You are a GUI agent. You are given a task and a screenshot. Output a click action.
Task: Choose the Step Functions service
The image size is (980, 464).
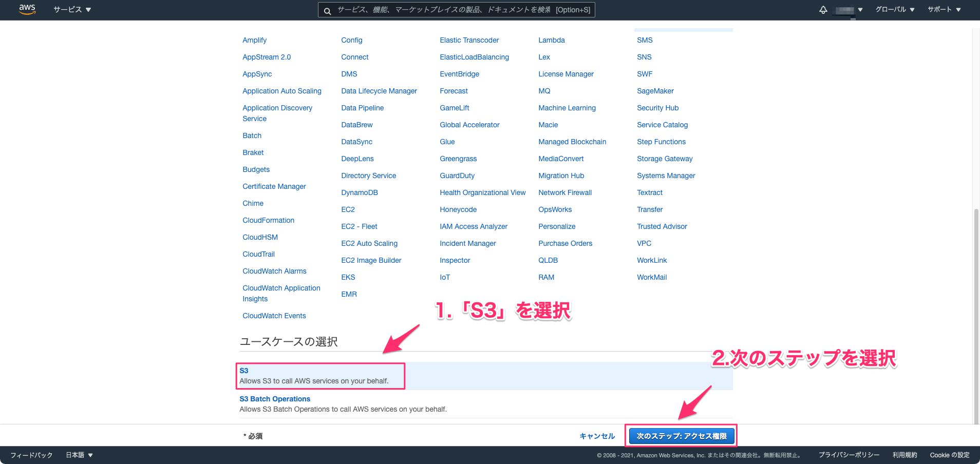pyautogui.click(x=661, y=142)
